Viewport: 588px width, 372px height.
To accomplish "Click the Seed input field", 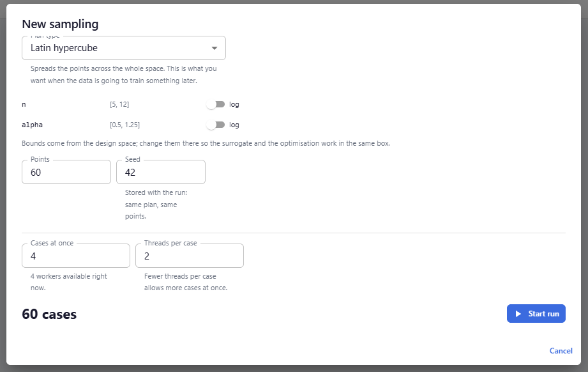I will (161, 173).
